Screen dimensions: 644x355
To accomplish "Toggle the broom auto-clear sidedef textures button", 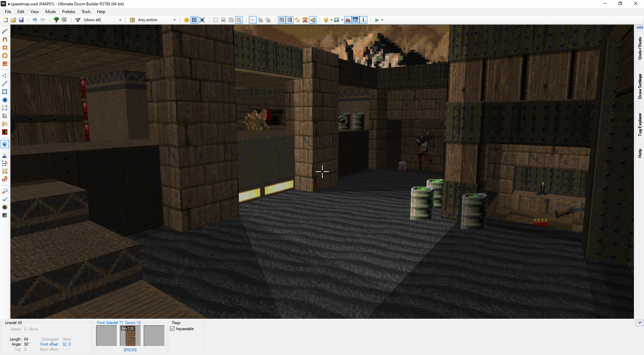I will [313, 20].
